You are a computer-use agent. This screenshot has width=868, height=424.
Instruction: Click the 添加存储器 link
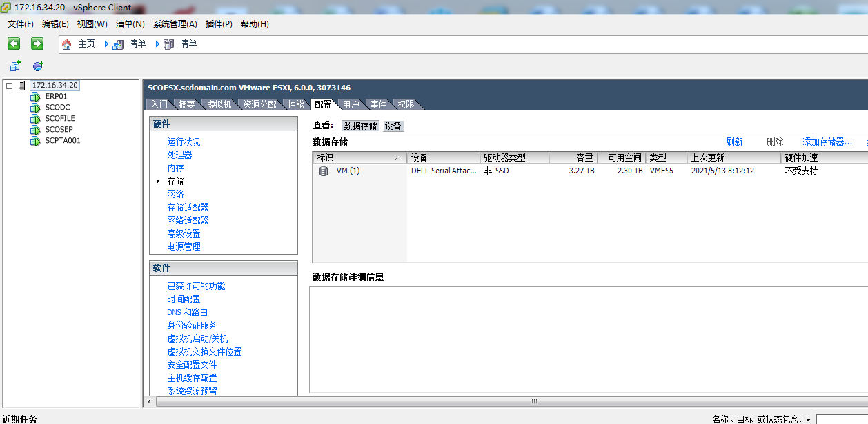[827, 142]
